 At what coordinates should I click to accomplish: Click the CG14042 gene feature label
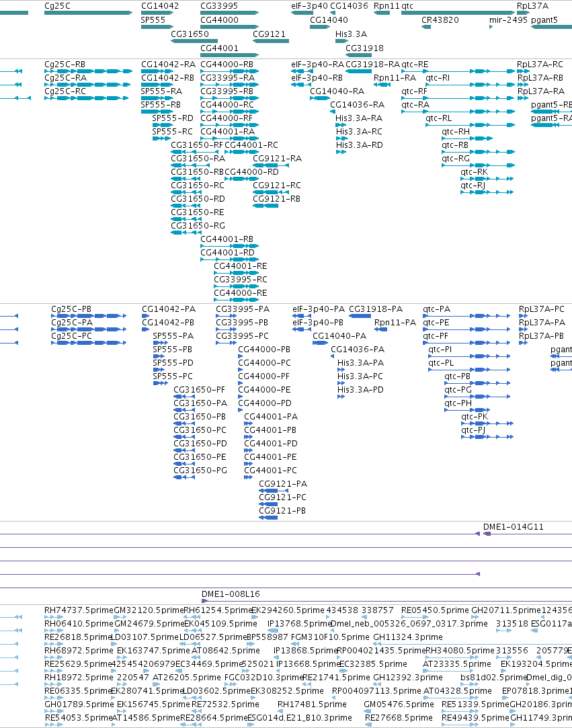pyautogui.click(x=160, y=6)
